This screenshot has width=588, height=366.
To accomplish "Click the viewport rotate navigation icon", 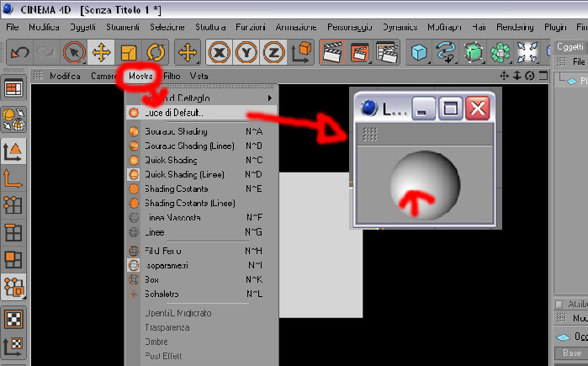I will 529,76.
